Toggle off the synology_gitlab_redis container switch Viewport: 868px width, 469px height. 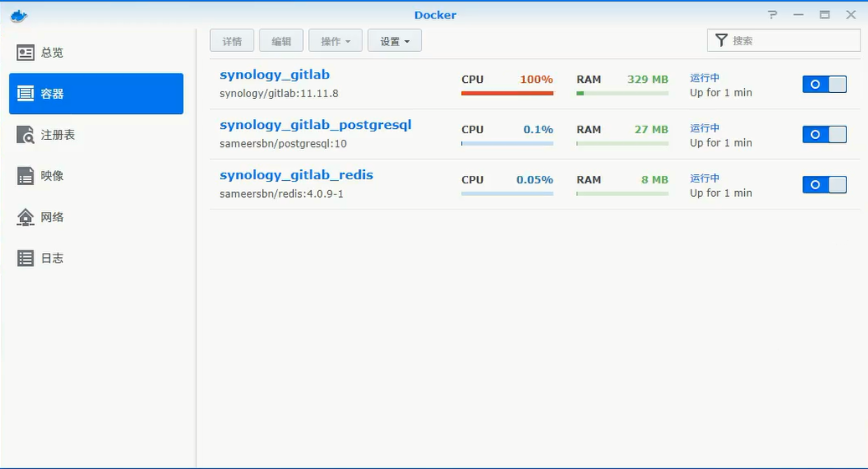824,184
